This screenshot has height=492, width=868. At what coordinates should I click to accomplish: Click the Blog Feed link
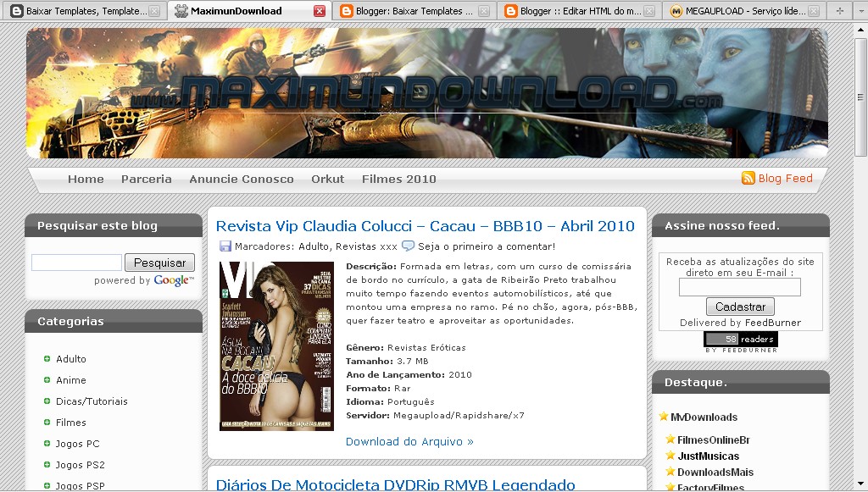click(785, 178)
